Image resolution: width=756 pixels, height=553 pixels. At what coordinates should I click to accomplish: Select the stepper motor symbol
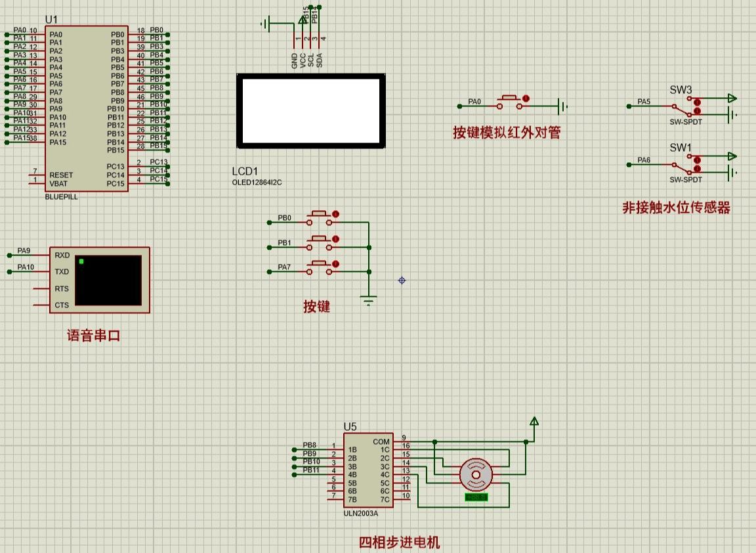point(476,475)
